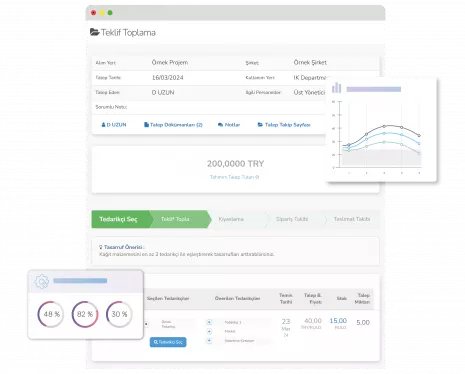Click the Stok column header
This screenshot has height=374, width=465.
(x=342, y=298)
